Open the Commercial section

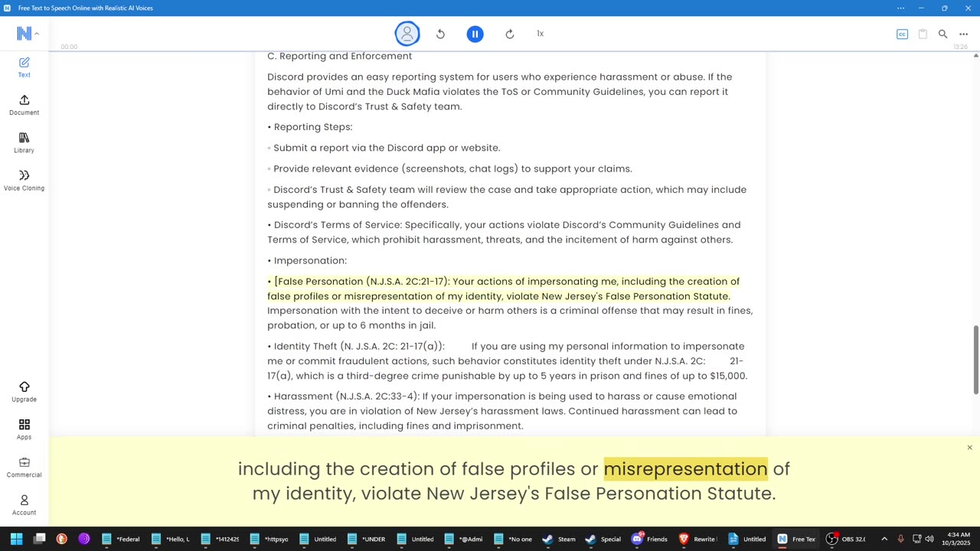(24, 467)
